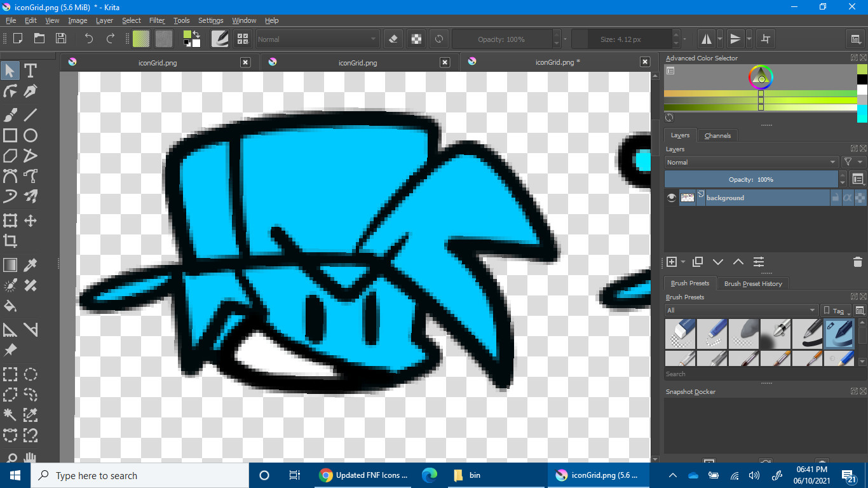
Task: Open the choose brush preset grid icon
Action: point(242,39)
